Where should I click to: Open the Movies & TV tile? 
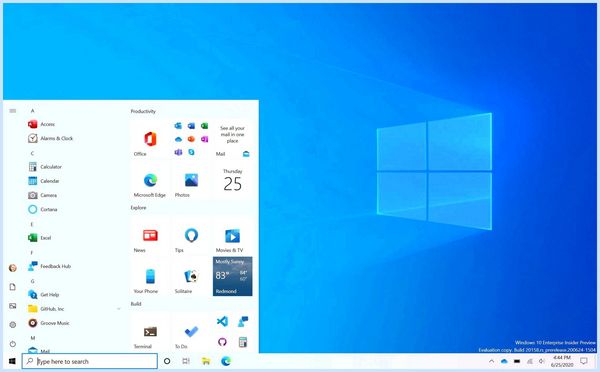pos(232,235)
